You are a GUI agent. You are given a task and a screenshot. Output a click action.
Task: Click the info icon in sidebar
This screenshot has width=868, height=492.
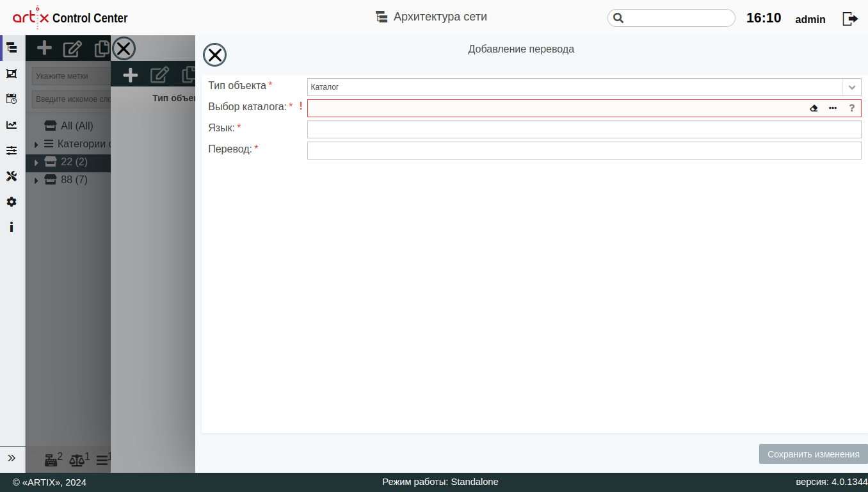[x=12, y=227]
